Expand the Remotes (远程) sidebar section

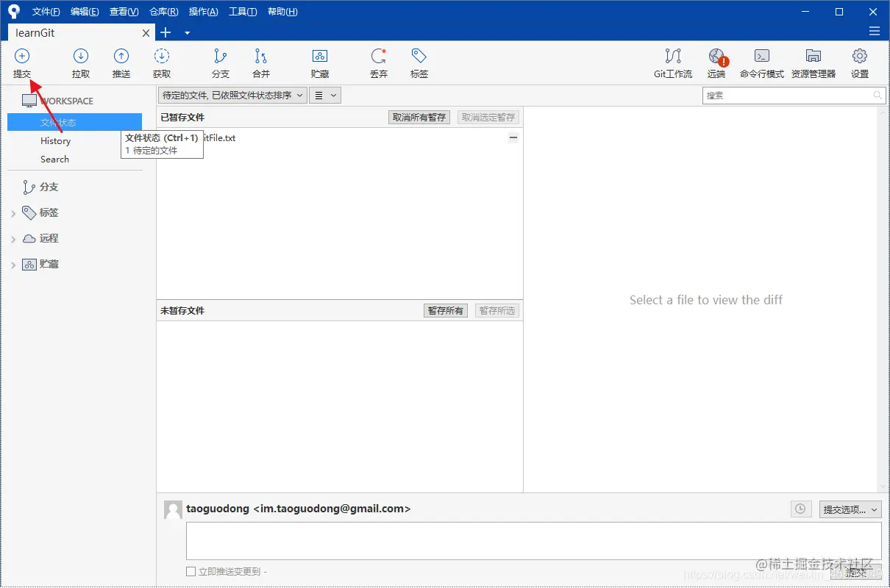pos(13,239)
